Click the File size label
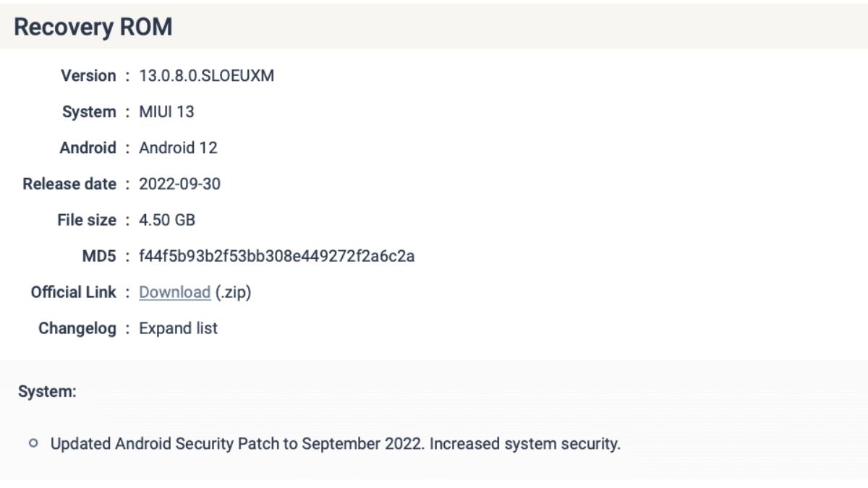 coord(87,221)
